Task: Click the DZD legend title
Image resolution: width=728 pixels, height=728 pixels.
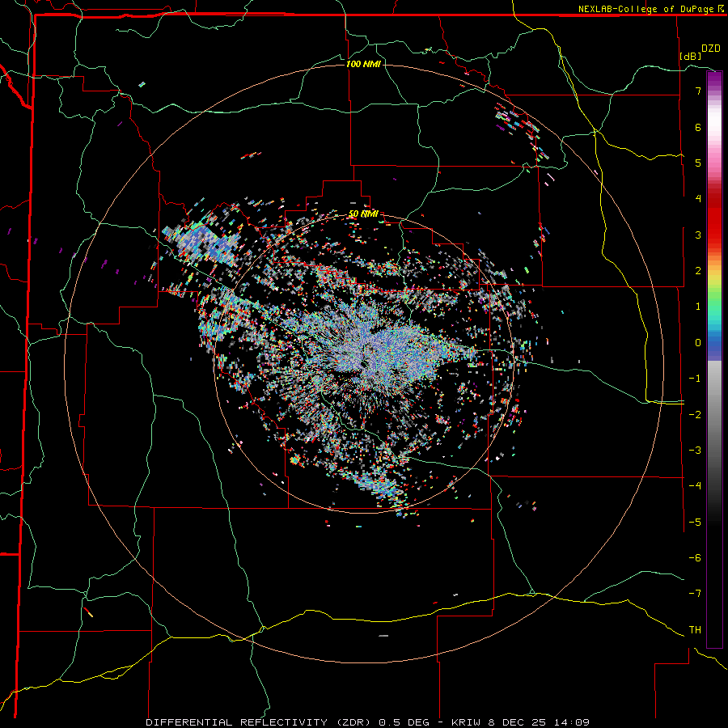Action: (x=710, y=49)
